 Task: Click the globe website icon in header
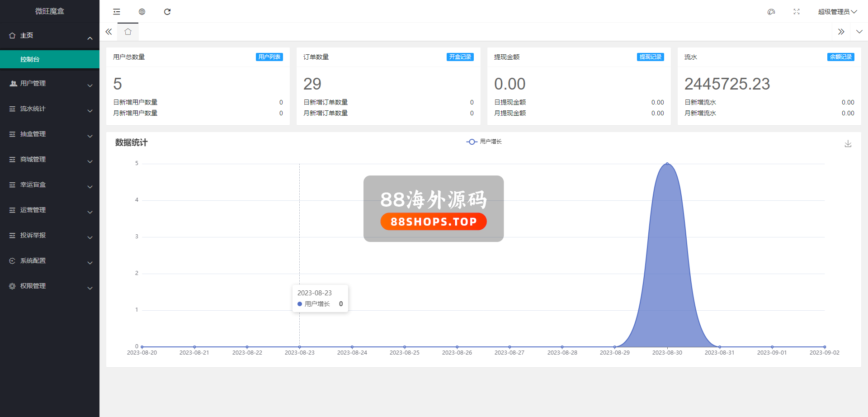click(142, 12)
